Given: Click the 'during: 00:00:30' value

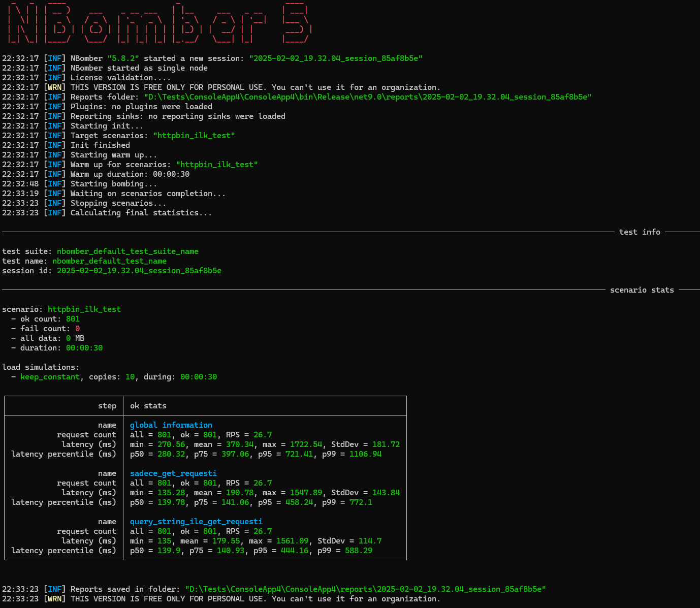Looking at the screenshot, I should (199, 377).
